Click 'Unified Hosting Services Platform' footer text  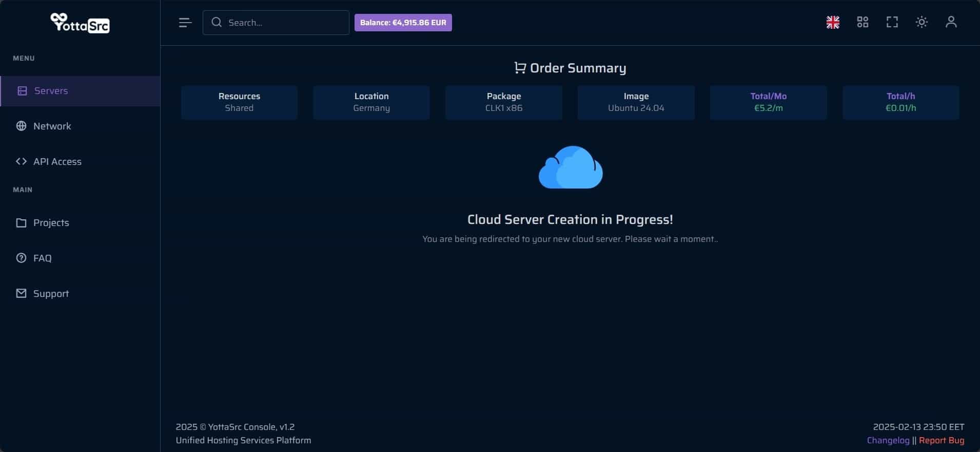point(243,440)
